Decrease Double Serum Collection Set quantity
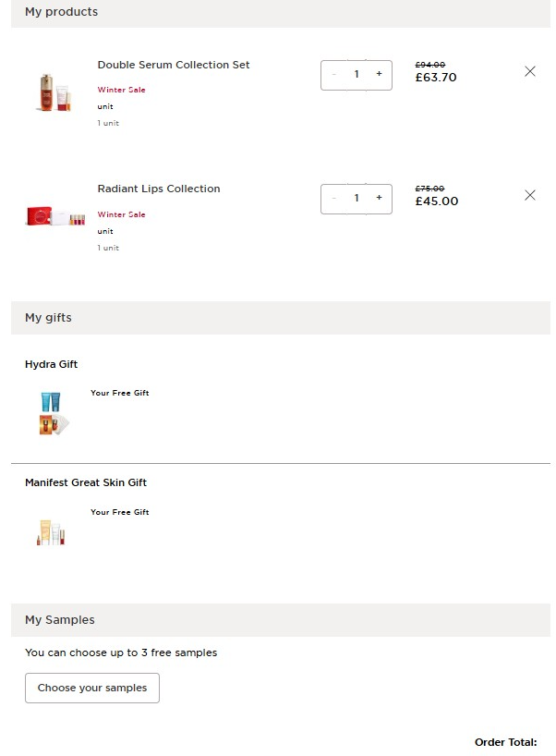Viewport: 556px width, 756px height. [334, 74]
